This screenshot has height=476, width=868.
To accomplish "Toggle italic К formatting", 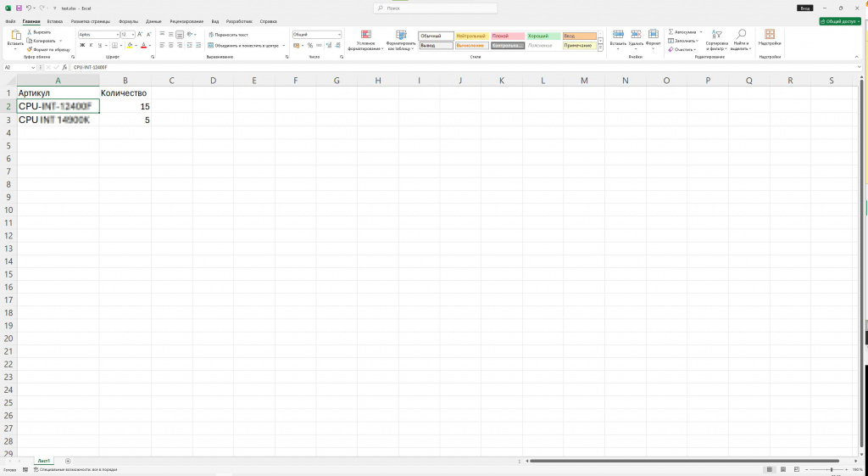I will (91, 46).
